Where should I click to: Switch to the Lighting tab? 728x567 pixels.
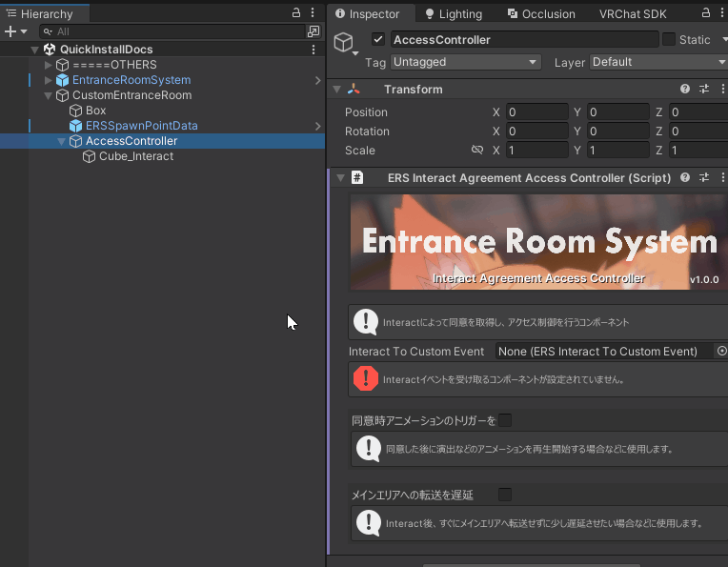pyautogui.click(x=454, y=13)
